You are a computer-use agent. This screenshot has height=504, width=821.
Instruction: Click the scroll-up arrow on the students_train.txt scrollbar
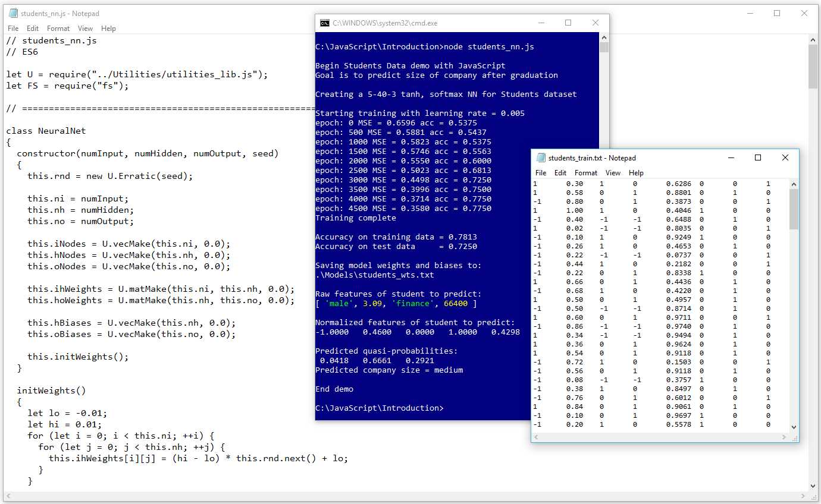click(794, 183)
